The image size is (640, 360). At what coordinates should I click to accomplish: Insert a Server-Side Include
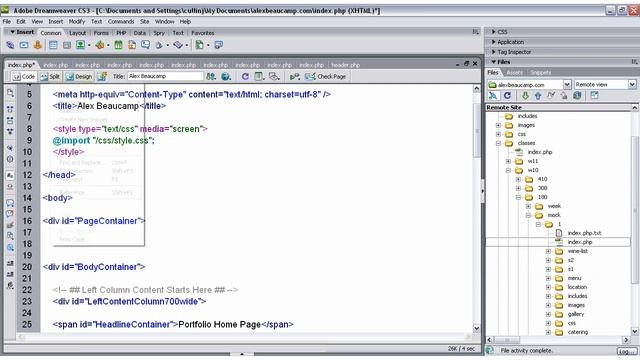click(132, 45)
